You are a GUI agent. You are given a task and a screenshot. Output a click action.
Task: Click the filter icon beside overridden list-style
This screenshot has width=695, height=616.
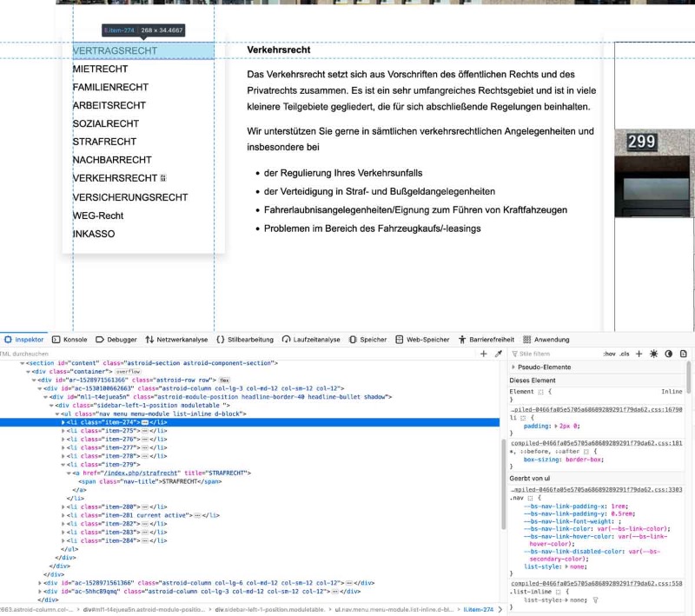pos(595,600)
